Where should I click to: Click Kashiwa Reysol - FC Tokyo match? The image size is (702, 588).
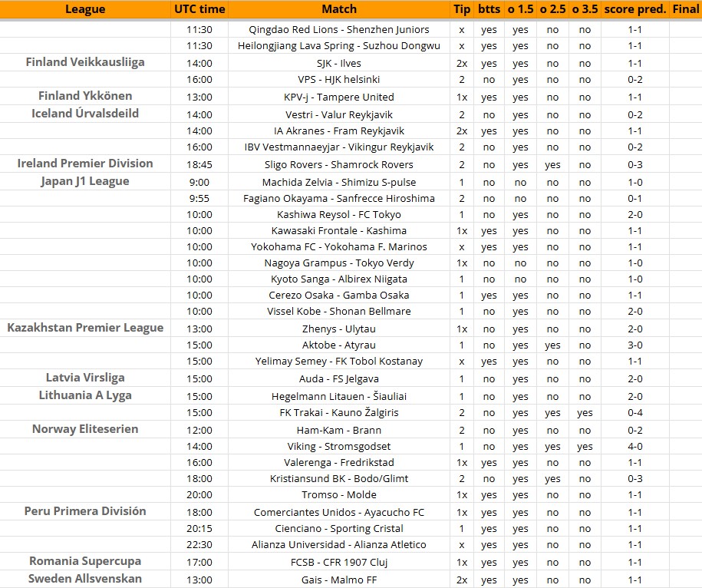pyautogui.click(x=339, y=214)
